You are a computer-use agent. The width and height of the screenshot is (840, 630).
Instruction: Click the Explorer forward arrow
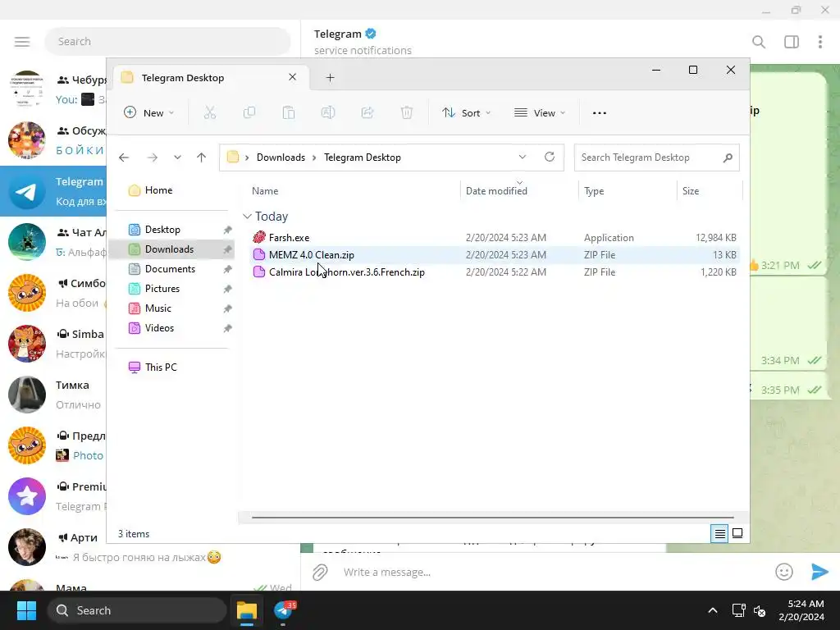pos(152,157)
